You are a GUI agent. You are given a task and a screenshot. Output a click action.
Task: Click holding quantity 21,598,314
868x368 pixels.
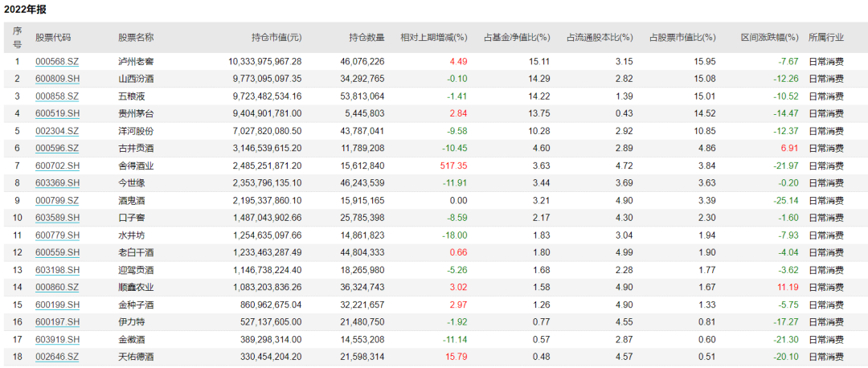coord(362,357)
